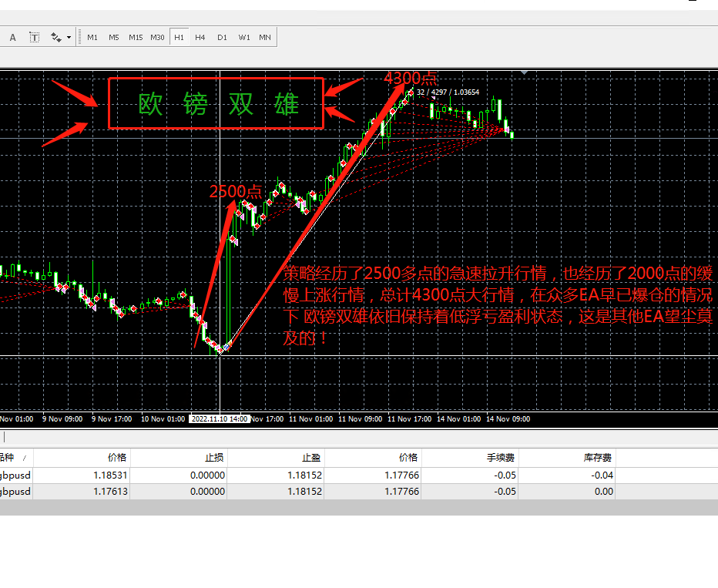
Task: Switch chart to M1 timeframe
Action: point(92,38)
